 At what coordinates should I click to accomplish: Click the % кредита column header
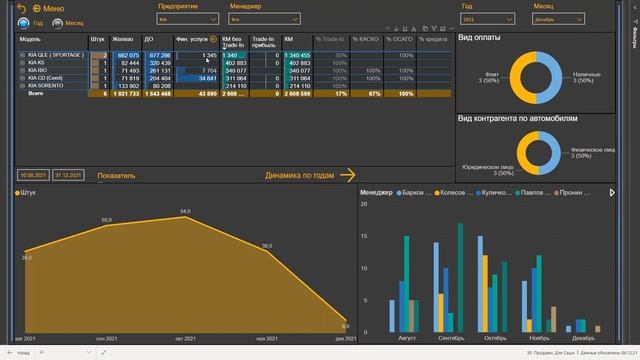tap(433, 40)
